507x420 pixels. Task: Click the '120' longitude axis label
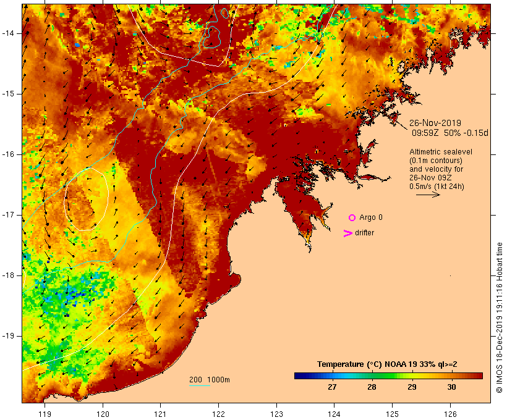(103, 414)
